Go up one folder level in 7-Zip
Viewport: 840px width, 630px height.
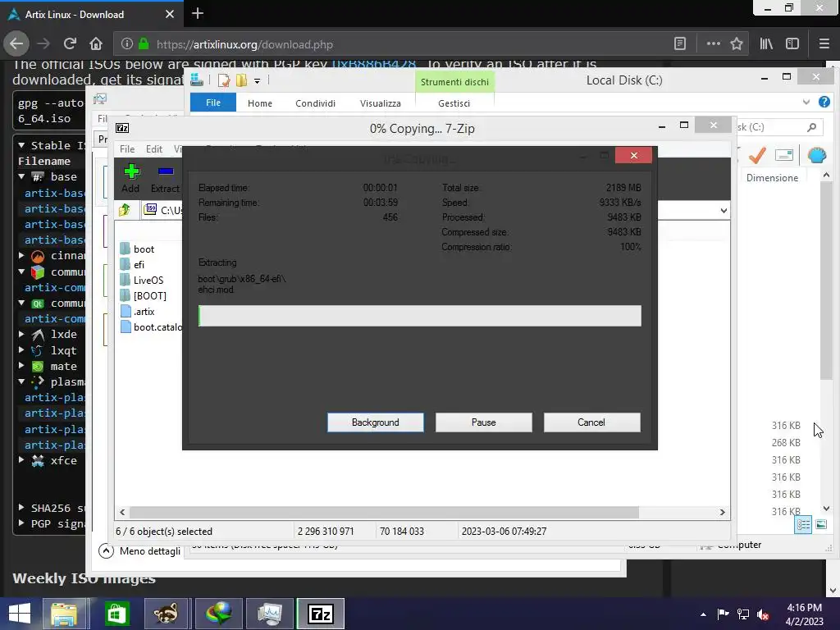[x=125, y=209]
